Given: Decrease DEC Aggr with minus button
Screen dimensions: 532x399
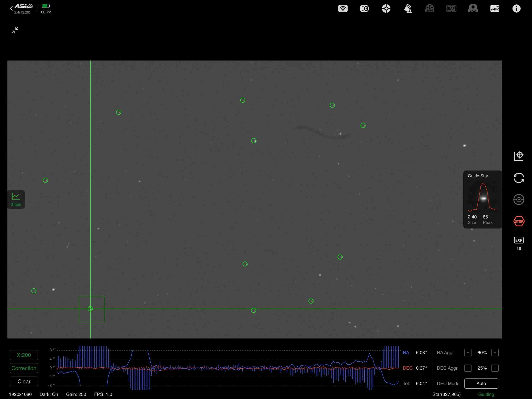Looking at the screenshot, I should [x=468, y=368].
